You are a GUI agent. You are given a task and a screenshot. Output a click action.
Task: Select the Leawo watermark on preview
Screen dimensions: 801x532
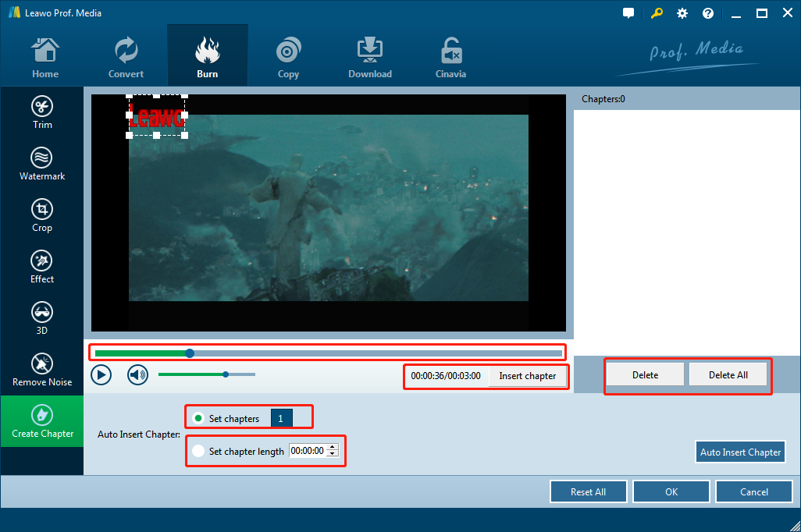click(x=156, y=116)
